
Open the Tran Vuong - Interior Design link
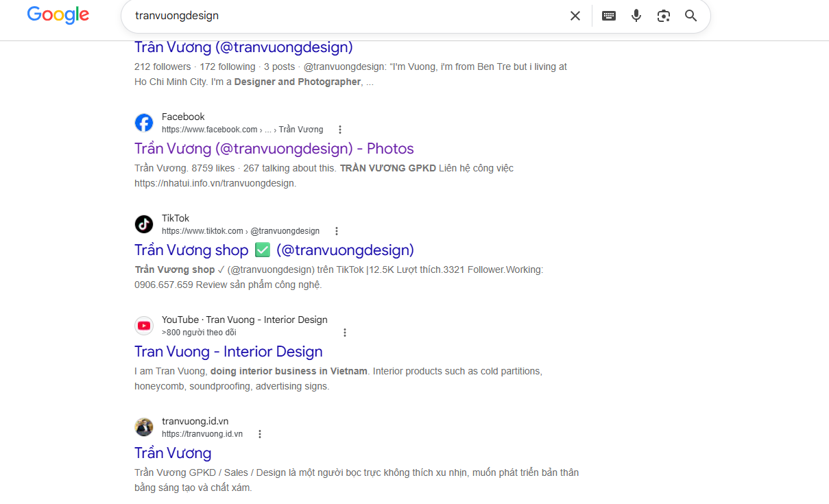tap(228, 352)
